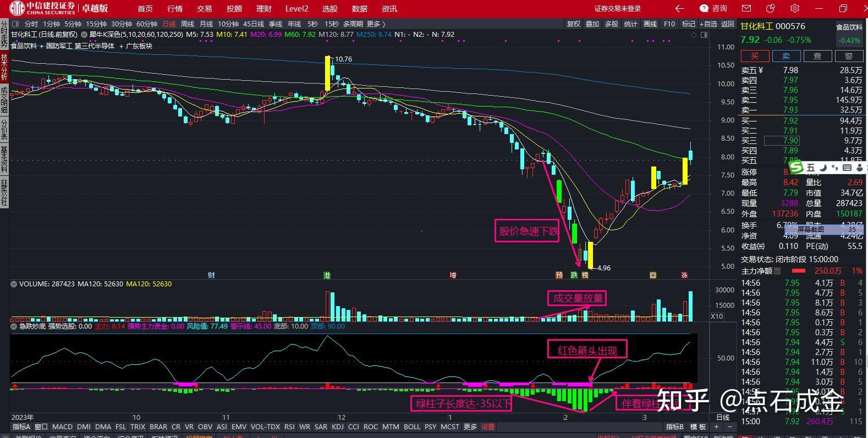Switch to 月线 monthly timeframe
The height and width of the screenshot is (438, 868).
[206, 24]
